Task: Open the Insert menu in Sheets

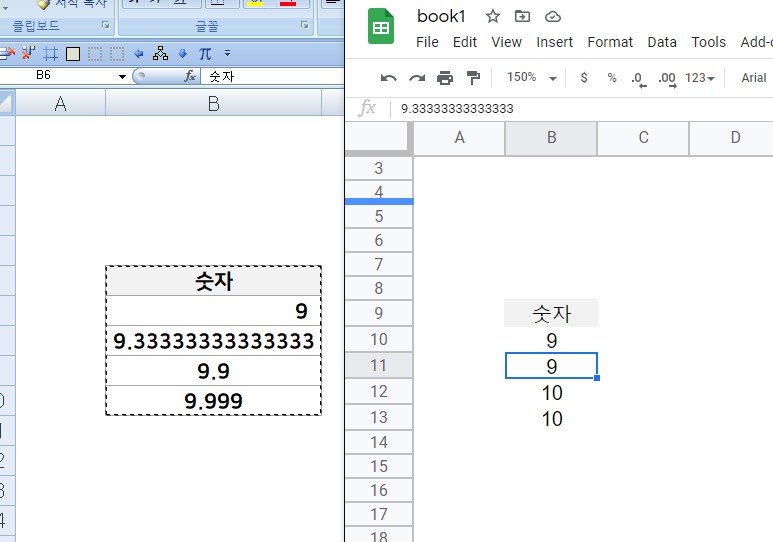Action: click(554, 42)
